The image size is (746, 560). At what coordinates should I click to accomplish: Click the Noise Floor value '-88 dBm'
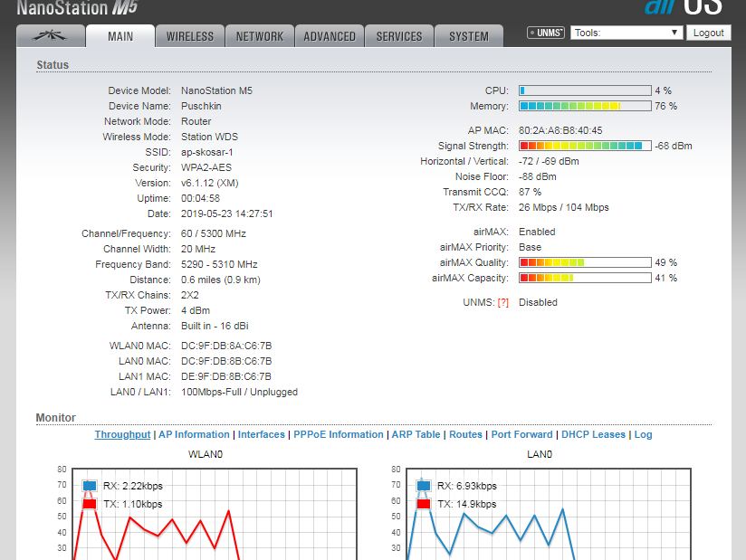(538, 176)
